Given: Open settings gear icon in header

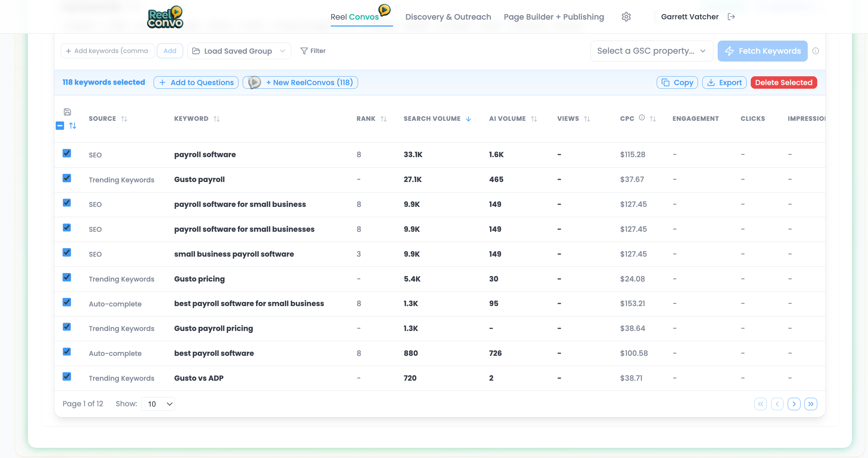Looking at the screenshot, I should (626, 17).
